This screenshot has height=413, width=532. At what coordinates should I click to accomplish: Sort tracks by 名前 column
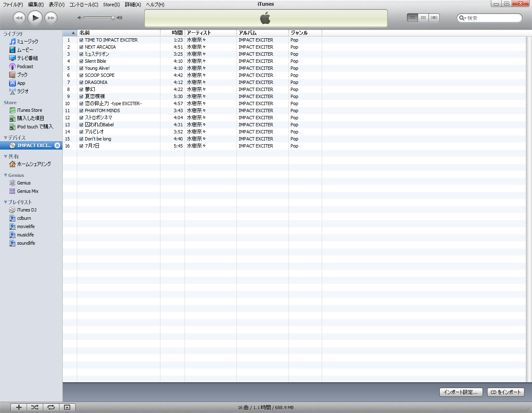pyautogui.click(x=118, y=33)
